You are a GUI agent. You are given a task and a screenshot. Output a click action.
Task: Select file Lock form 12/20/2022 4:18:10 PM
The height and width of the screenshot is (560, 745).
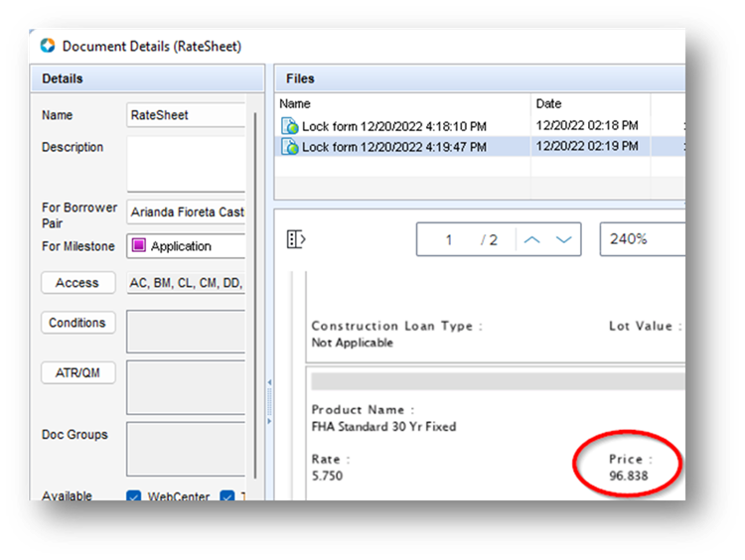[x=394, y=126]
